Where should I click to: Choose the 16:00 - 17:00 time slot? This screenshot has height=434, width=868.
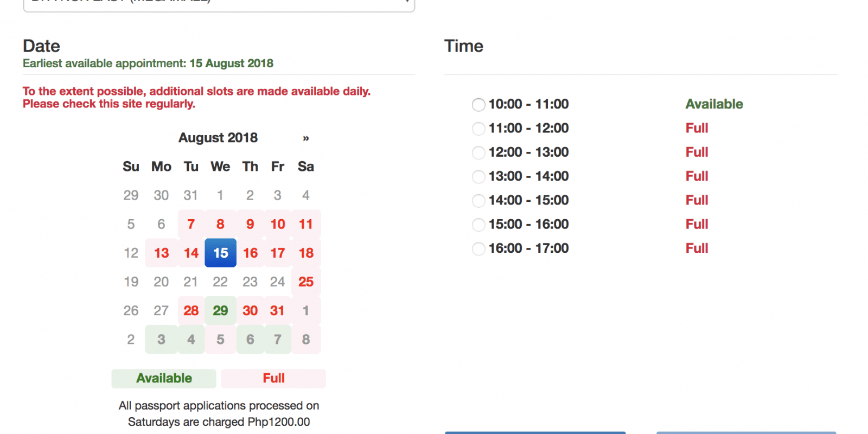click(478, 249)
